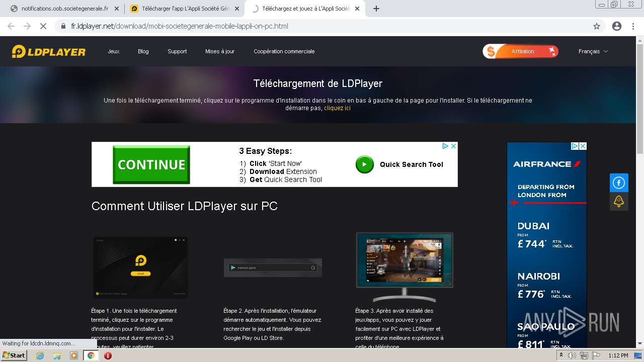Open a new browser tab
The height and width of the screenshot is (362, 644).
(376, 9)
